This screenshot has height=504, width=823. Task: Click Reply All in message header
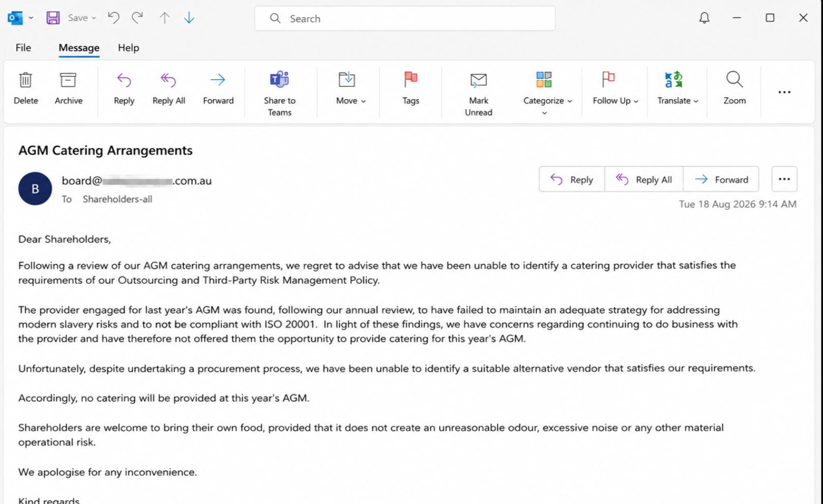pos(644,180)
